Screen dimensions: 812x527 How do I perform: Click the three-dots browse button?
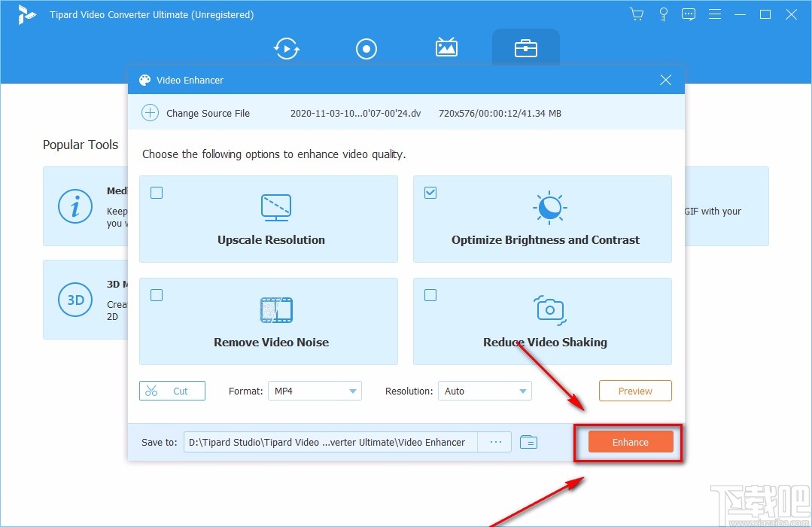click(x=496, y=442)
